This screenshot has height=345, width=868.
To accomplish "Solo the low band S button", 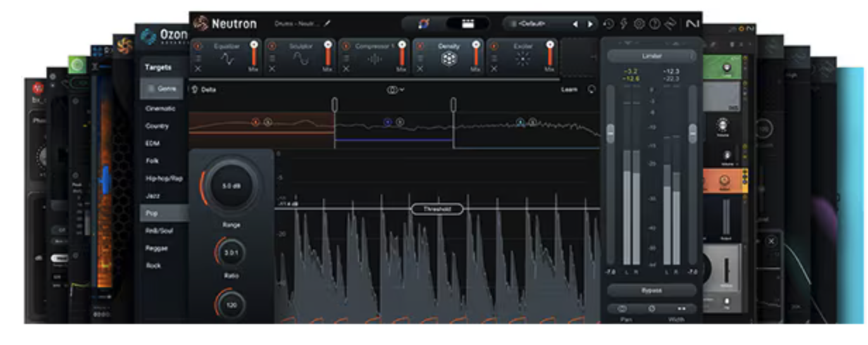I will coord(268,122).
